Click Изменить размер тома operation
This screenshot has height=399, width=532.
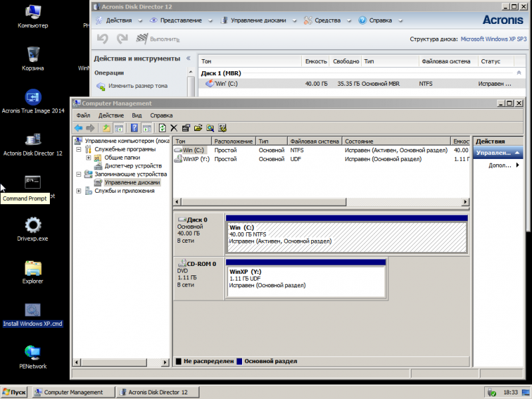pos(138,86)
